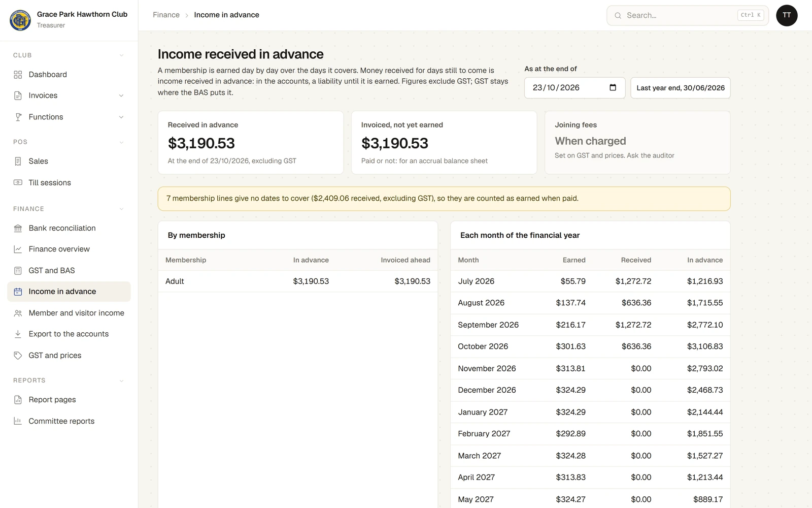Viewport: 812px width, 508px height.
Task: Open Export to the accounts
Action: (x=69, y=334)
